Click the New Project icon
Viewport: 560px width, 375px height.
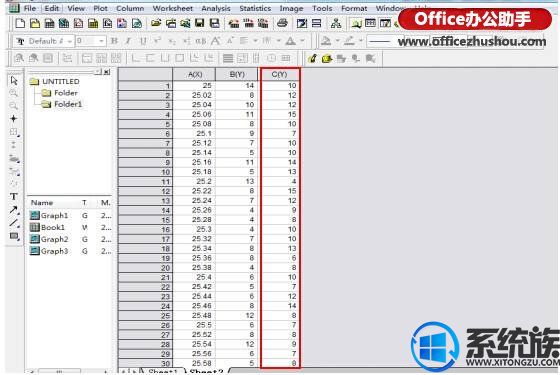(x=20, y=24)
